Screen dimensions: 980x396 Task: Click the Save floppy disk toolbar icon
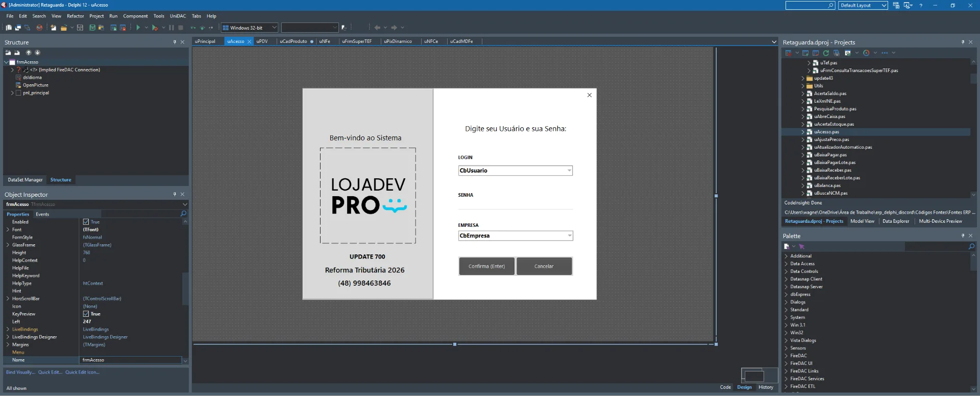80,28
